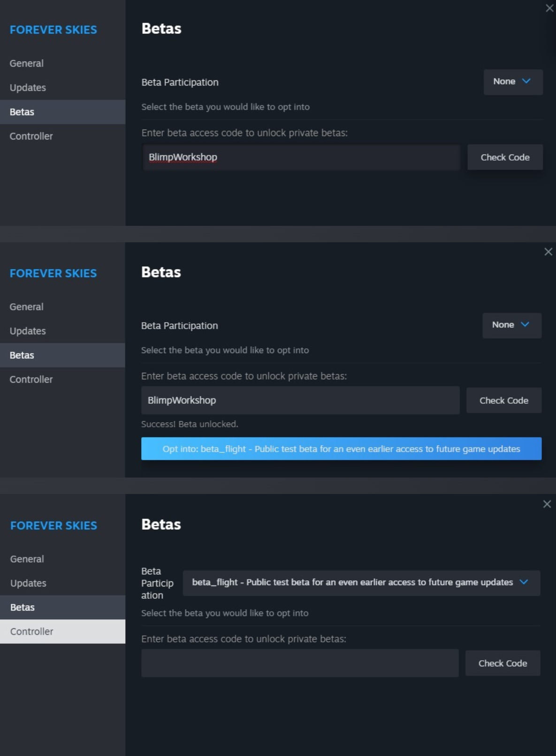556x756 pixels.
Task: Open Updates in the bottom dialog sidebar
Action: (62, 583)
